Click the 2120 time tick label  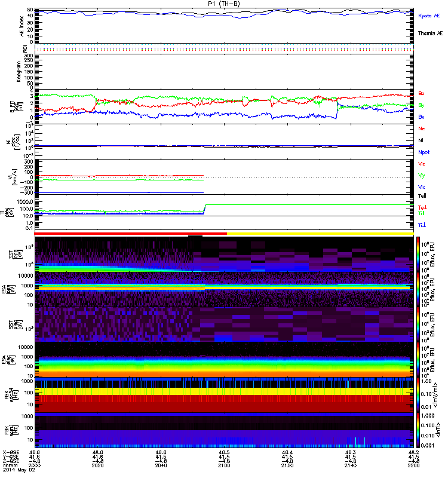click(x=287, y=465)
